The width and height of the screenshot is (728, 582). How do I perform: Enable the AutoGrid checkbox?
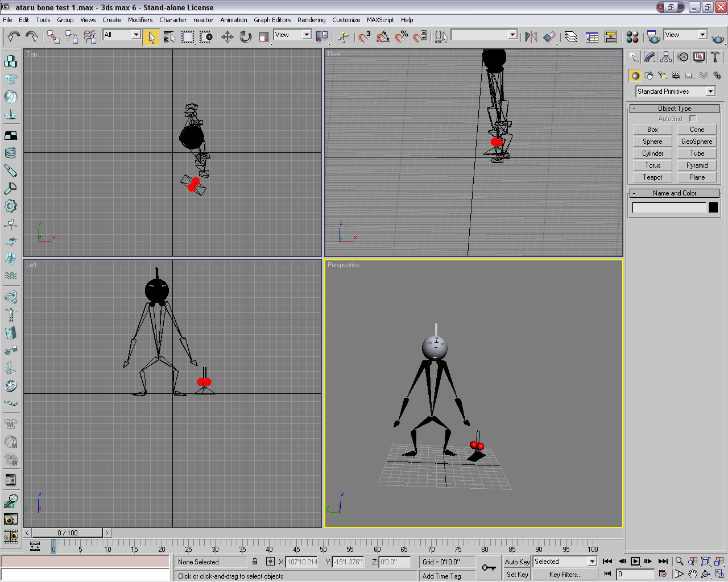point(693,118)
